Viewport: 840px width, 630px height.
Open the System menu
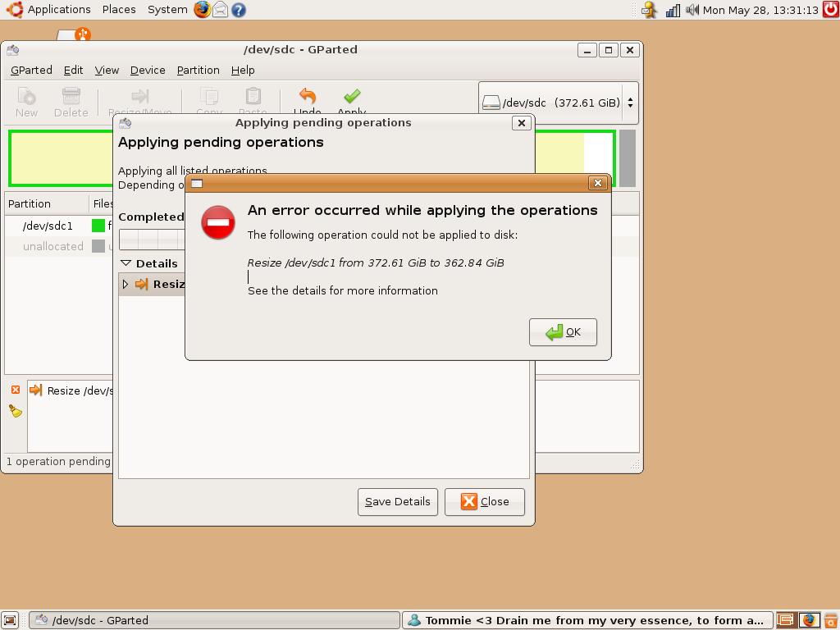click(167, 10)
